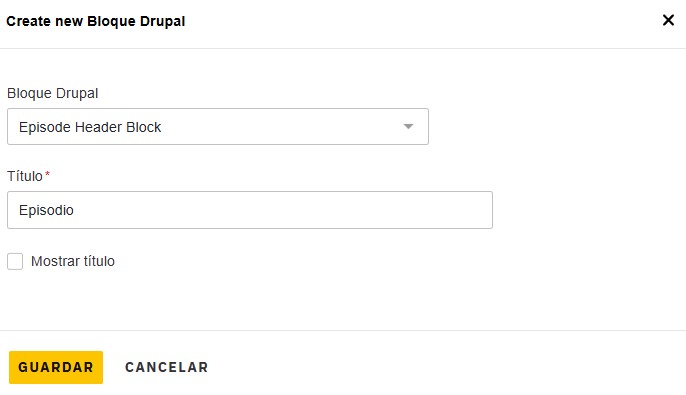
Task: Enable the Mostrar título checkbox
Action: [x=15, y=262]
